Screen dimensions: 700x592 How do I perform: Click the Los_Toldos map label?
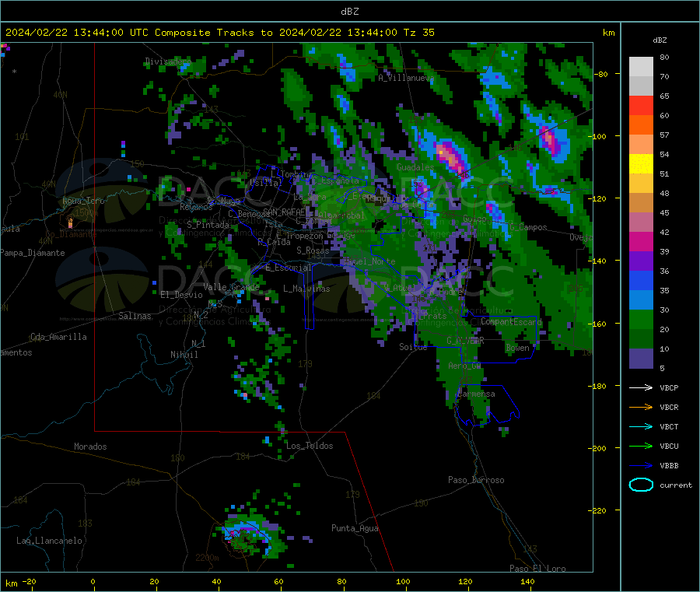pos(310,446)
